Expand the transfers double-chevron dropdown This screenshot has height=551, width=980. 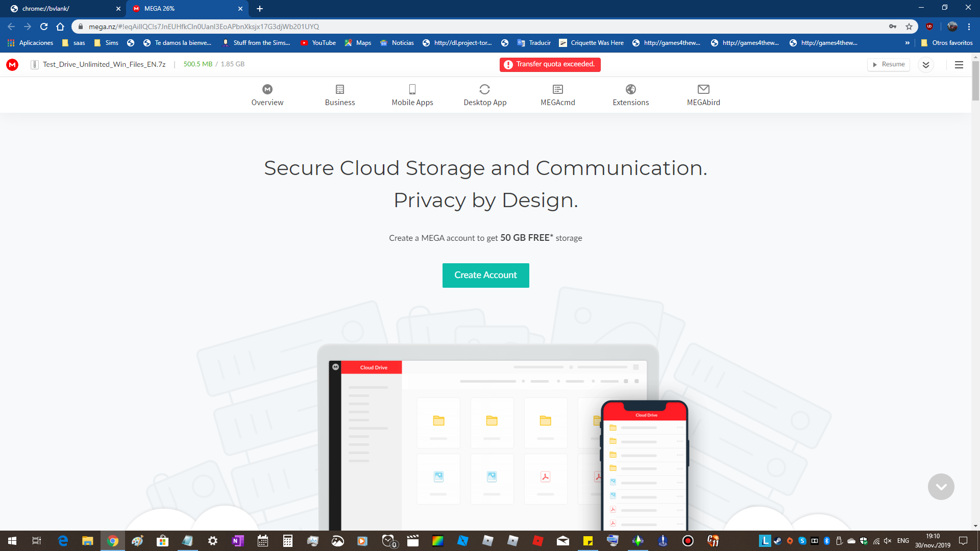coord(926,65)
